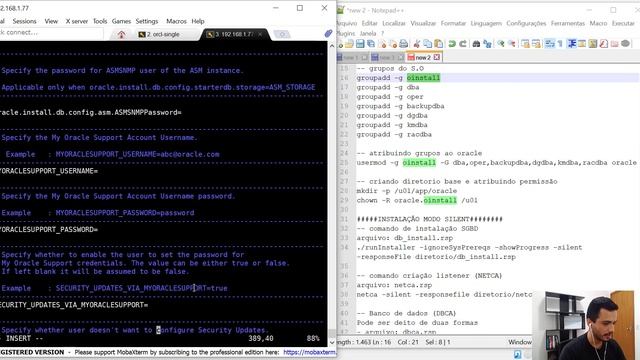The image size is (640, 360).
Task: Cut selection with the scissors icon
Action: click(x=417, y=44)
